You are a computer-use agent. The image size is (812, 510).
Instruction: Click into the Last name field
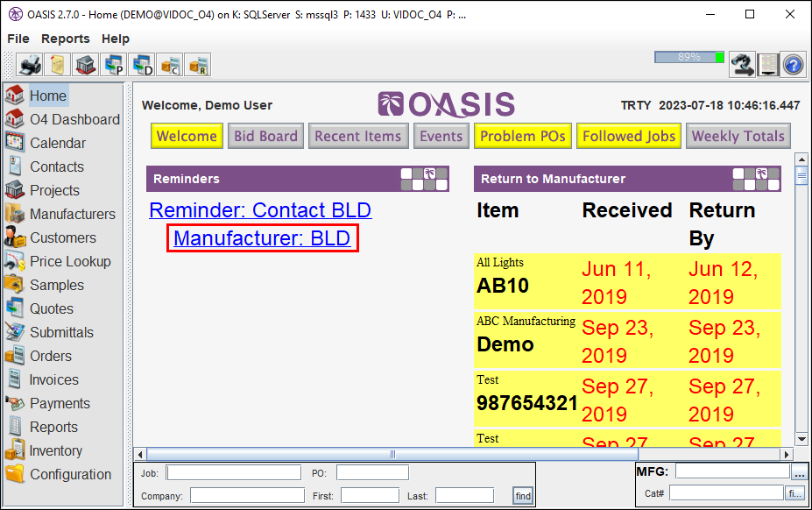click(x=465, y=495)
